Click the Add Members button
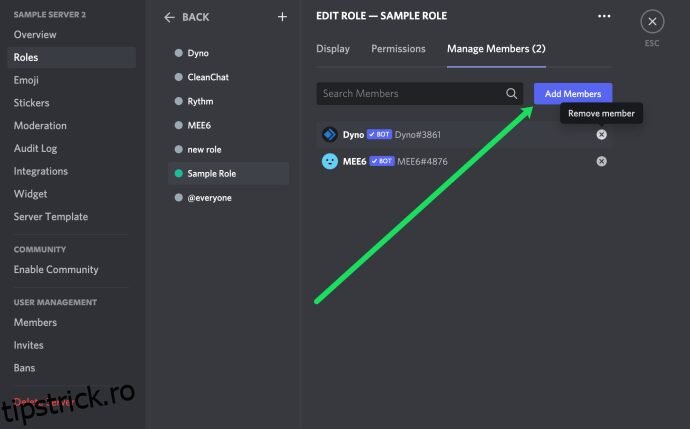The width and height of the screenshot is (690, 429). coord(573,94)
